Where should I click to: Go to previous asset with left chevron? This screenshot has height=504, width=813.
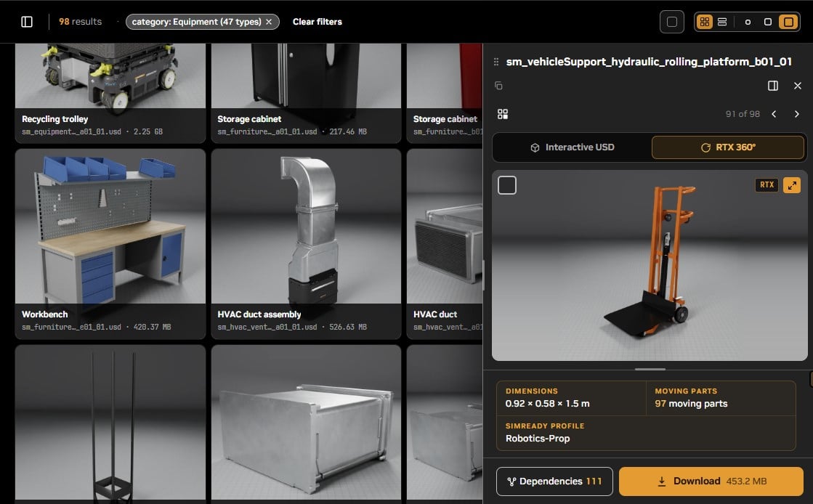(774, 114)
